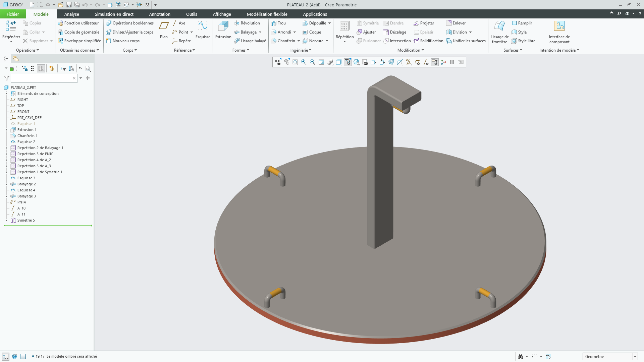The height and width of the screenshot is (362, 644).
Task: Toggle annotation display filter in graphics toolbar
Action: pyautogui.click(x=435, y=62)
